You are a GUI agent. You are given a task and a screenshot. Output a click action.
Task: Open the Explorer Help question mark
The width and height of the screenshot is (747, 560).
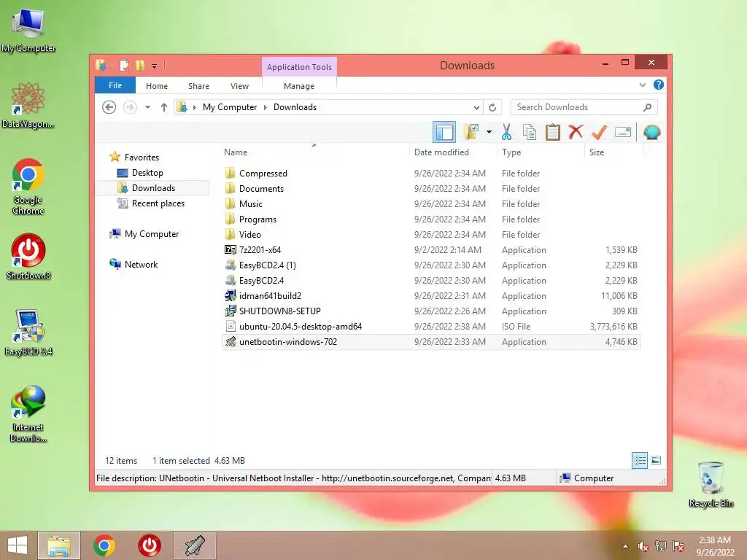click(x=659, y=85)
